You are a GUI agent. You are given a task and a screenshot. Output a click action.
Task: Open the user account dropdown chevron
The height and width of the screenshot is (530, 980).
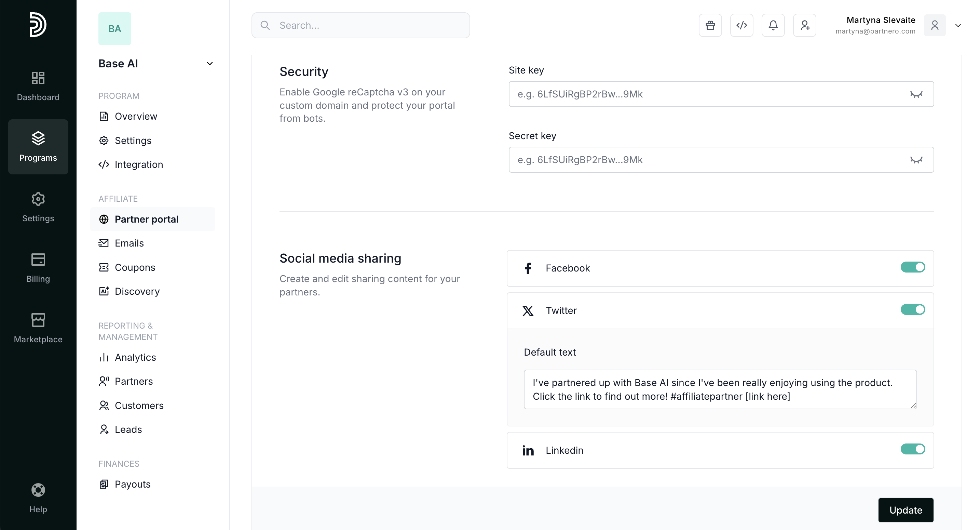pyautogui.click(x=958, y=26)
